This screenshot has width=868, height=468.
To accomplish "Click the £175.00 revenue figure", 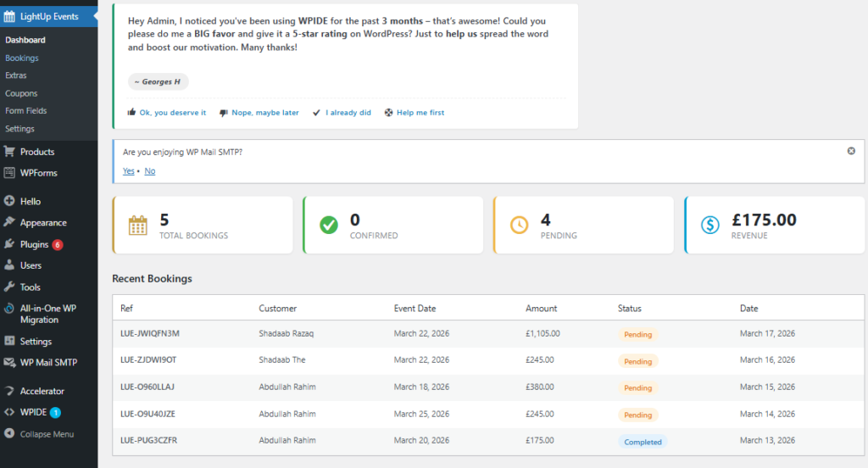I will [x=764, y=220].
